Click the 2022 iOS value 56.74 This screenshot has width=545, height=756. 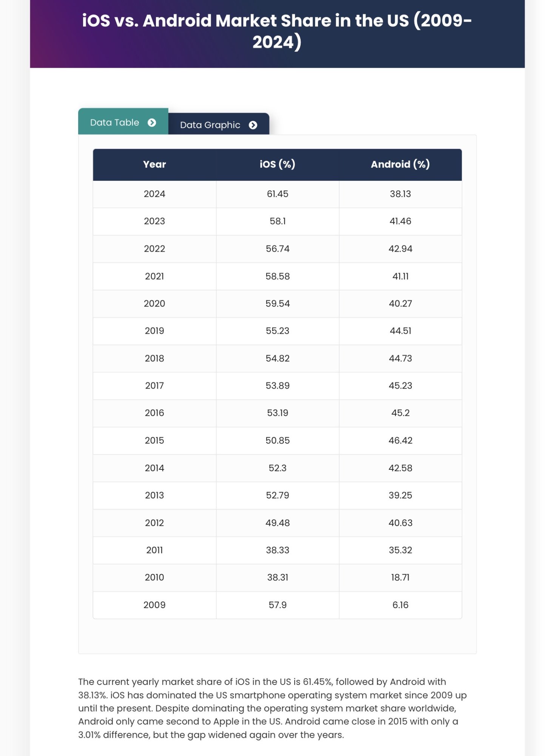click(277, 249)
